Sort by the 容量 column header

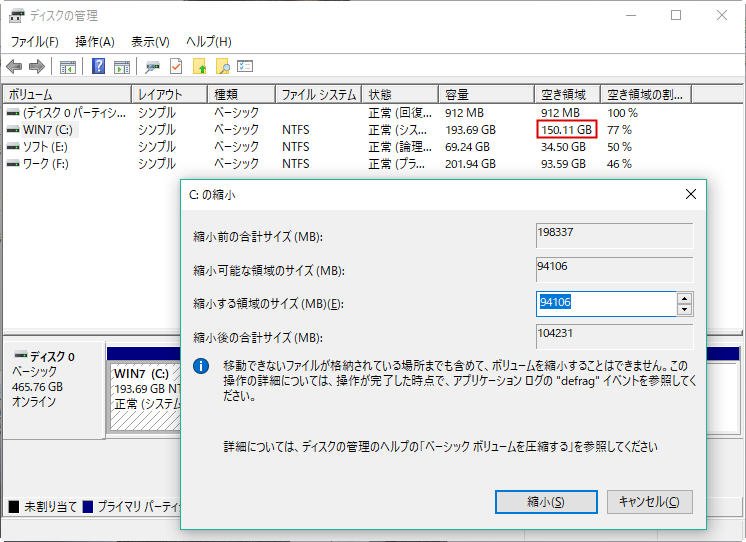coord(486,94)
